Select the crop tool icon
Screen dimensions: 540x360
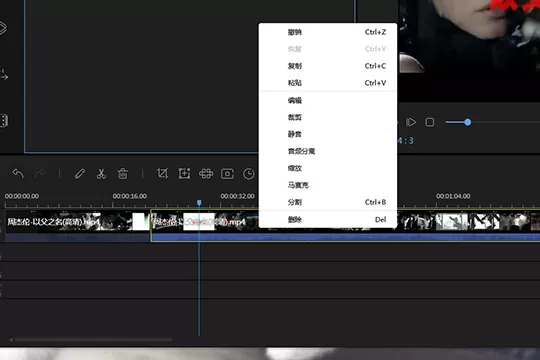click(x=163, y=173)
